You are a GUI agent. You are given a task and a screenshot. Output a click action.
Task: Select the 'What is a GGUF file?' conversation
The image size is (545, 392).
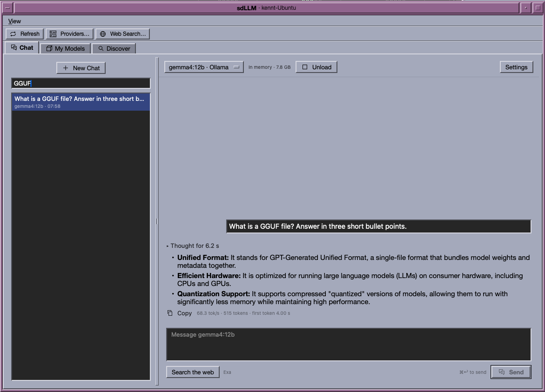81,102
